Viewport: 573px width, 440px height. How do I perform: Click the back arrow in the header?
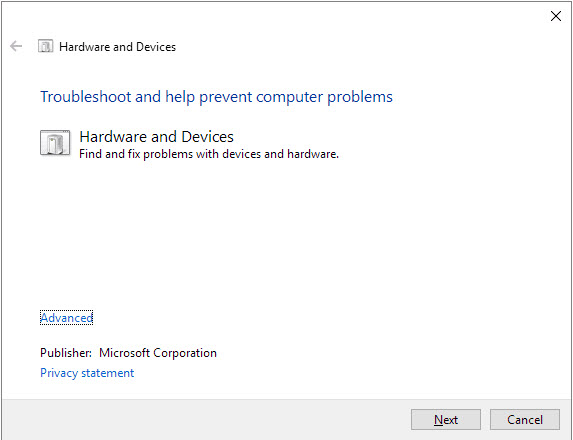[16, 46]
